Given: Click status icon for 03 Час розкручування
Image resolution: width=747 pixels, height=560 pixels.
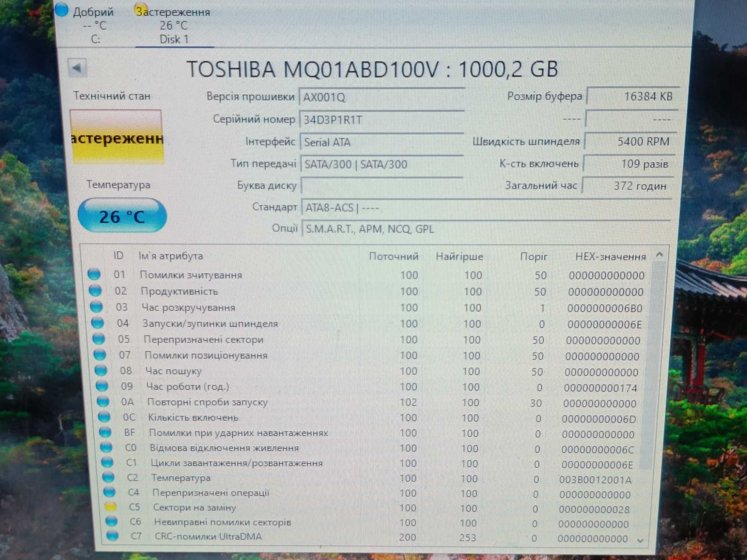Looking at the screenshot, I should pyautogui.click(x=96, y=307).
